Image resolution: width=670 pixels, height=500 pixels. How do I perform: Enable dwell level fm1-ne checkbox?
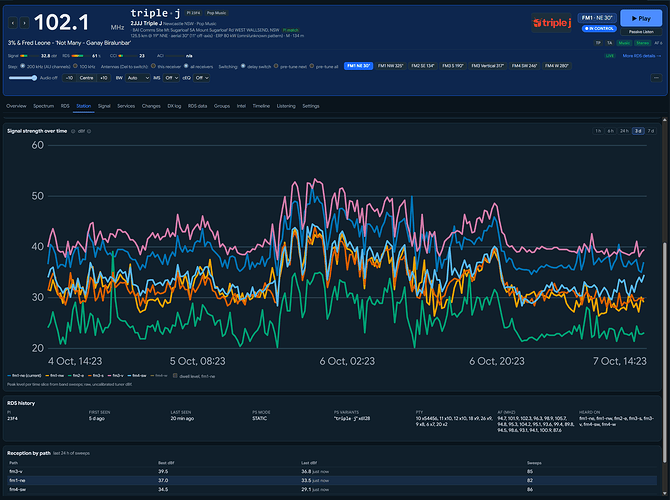click(x=175, y=376)
